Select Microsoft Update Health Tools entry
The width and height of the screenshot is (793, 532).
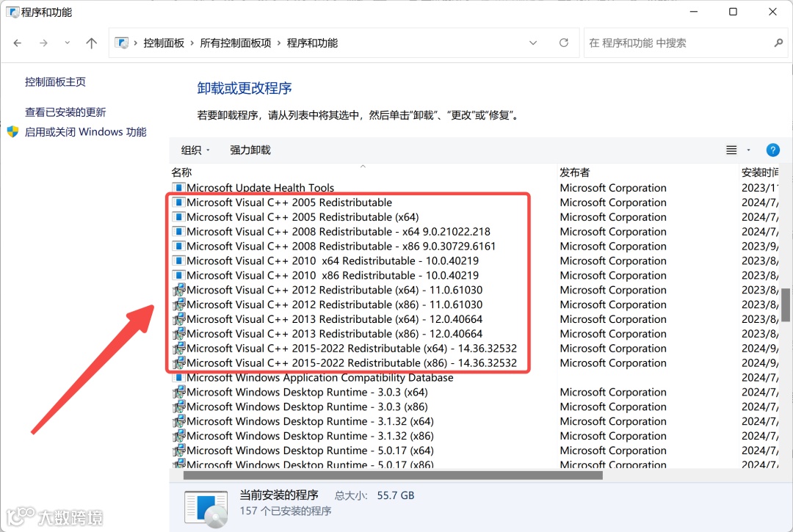[261, 188]
